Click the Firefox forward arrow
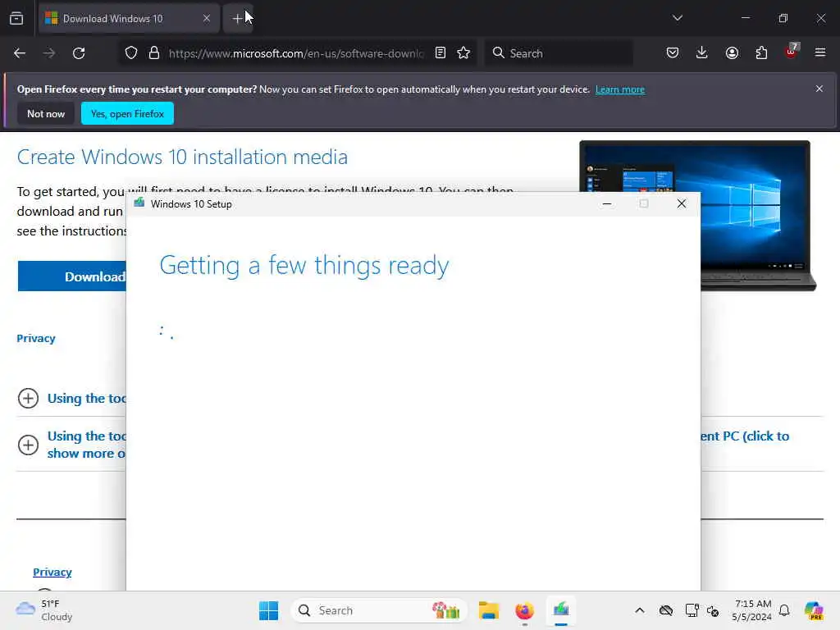The image size is (840, 630). point(48,53)
